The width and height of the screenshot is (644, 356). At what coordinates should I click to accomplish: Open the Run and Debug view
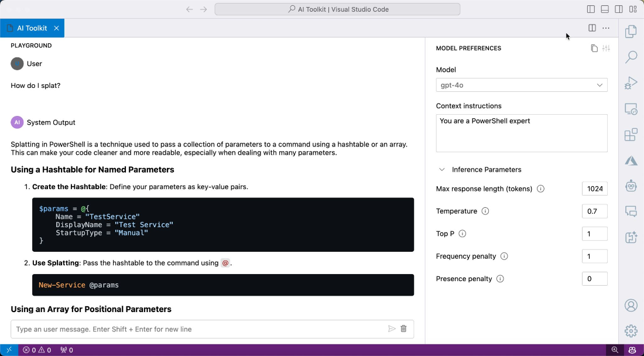[x=631, y=83]
